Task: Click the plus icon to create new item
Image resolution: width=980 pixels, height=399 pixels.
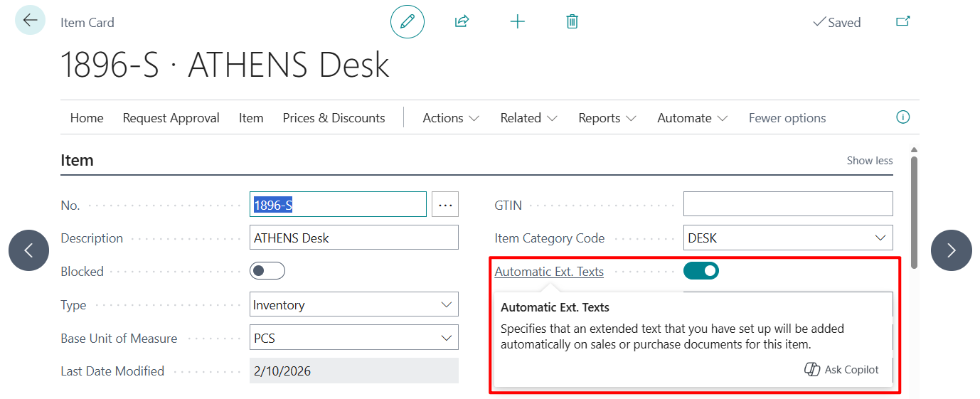Action: pyautogui.click(x=518, y=22)
